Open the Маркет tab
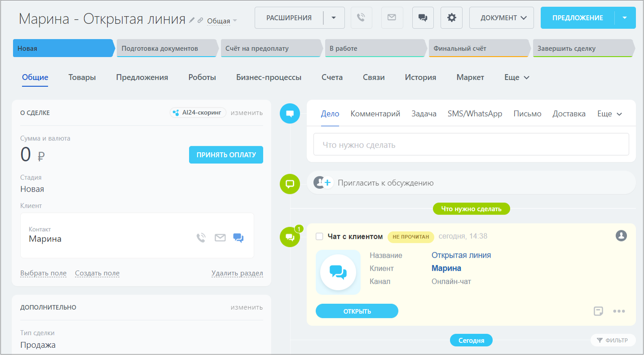This screenshot has width=644, height=355. click(470, 77)
